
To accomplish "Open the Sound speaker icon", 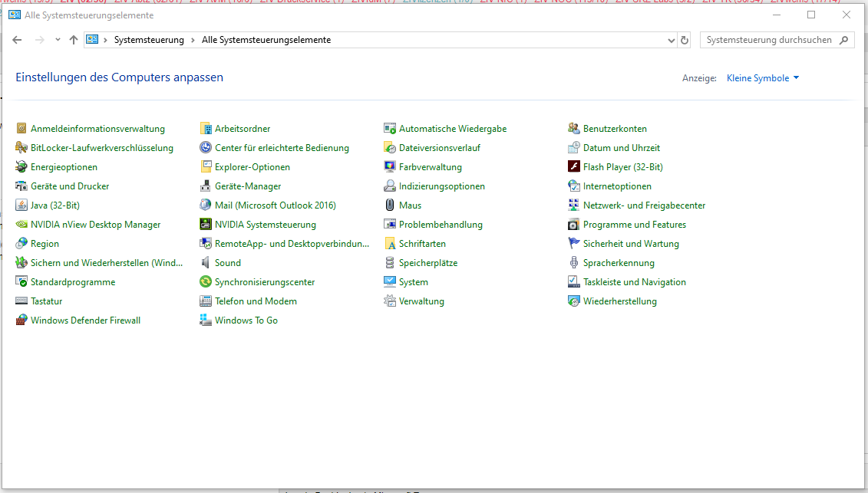I will pos(206,263).
